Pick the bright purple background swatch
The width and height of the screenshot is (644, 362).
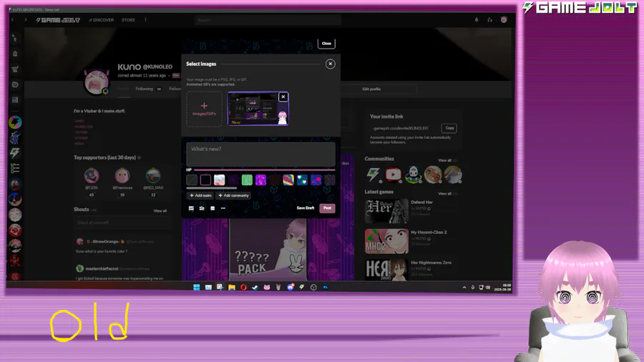pos(260,180)
